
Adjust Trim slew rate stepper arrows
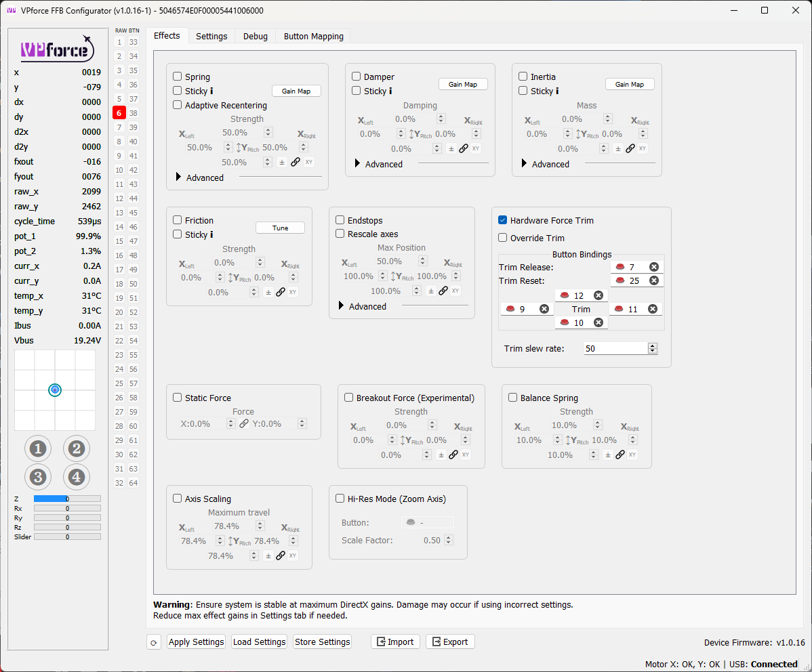click(x=653, y=348)
